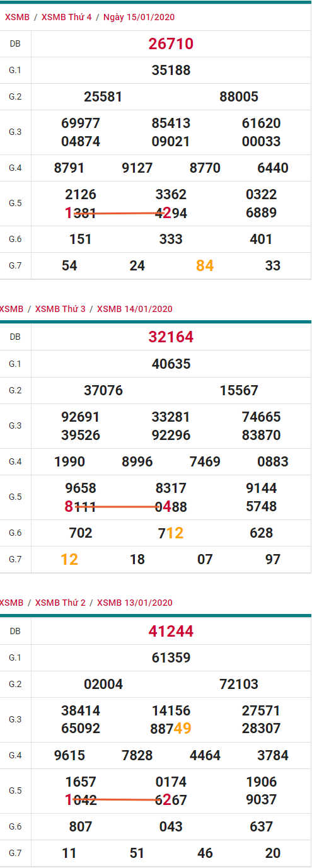Select G.6 number 712 with orange digits
Viewport: 312px width, 868px height.
coord(171,533)
